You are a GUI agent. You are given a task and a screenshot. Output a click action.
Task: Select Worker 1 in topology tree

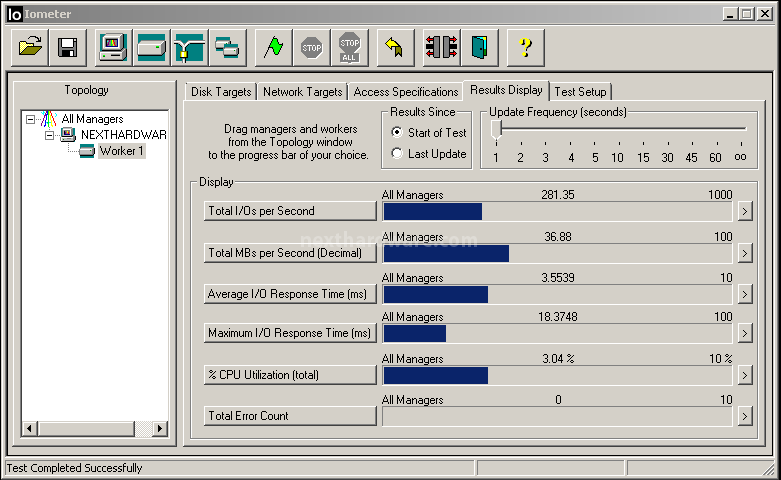pos(122,151)
